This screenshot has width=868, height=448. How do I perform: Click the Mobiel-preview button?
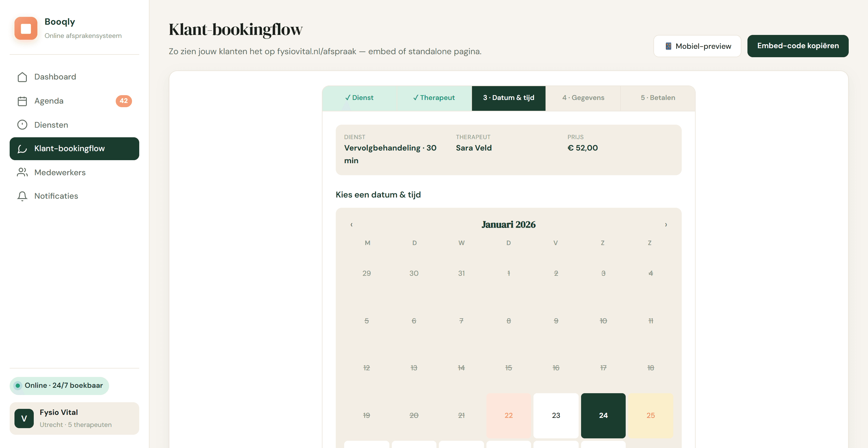coord(697,46)
